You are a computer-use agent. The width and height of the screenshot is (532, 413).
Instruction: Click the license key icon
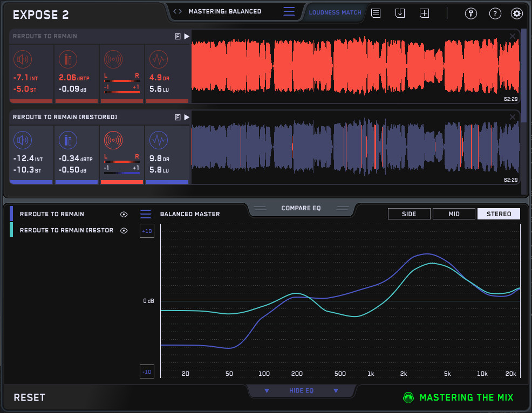coord(470,14)
